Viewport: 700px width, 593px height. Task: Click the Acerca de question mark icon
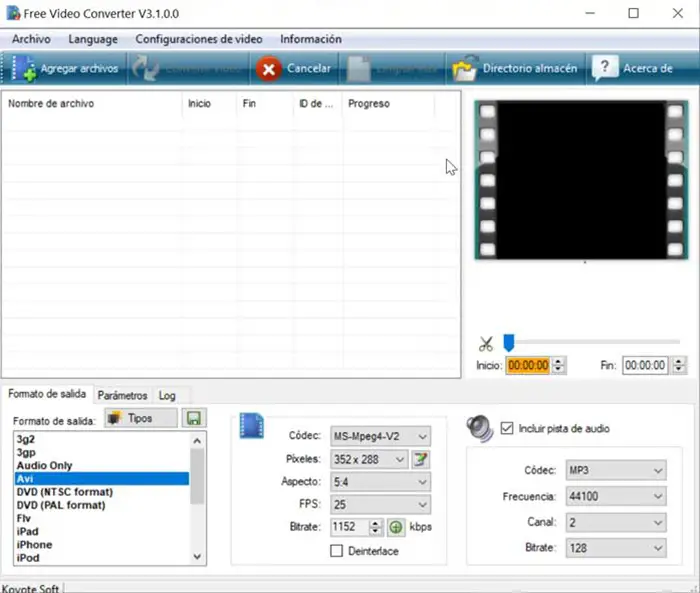point(604,68)
